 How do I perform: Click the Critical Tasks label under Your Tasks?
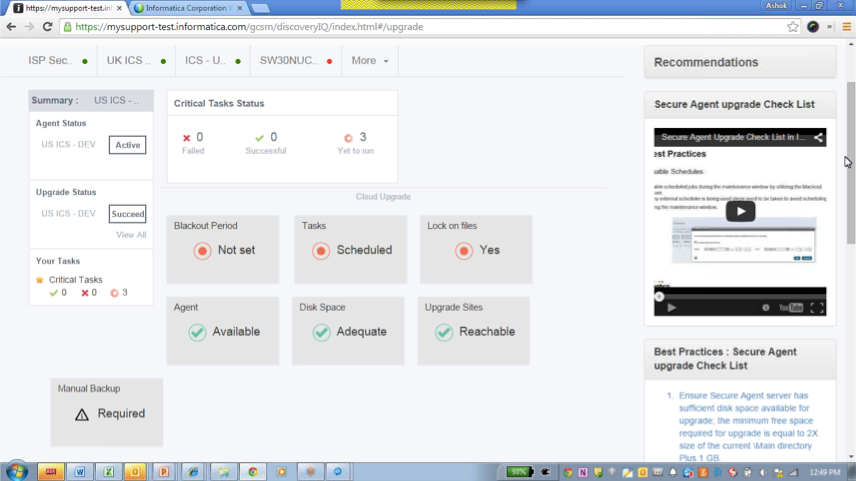[x=75, y=280]
